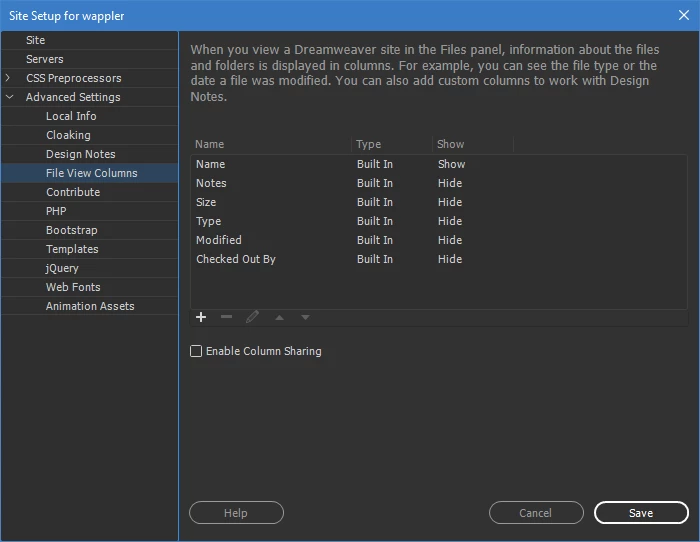
Task: Select the Type column row
Action: [x=439, y=221]
